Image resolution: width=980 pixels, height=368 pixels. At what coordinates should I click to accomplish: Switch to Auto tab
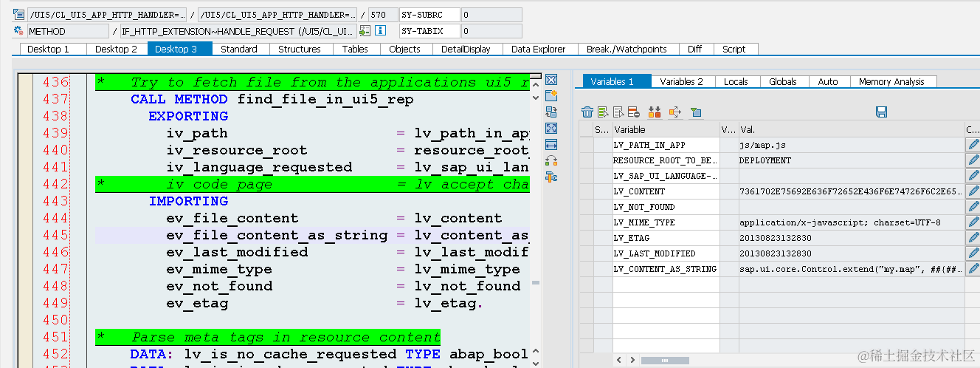coord(828,81)
